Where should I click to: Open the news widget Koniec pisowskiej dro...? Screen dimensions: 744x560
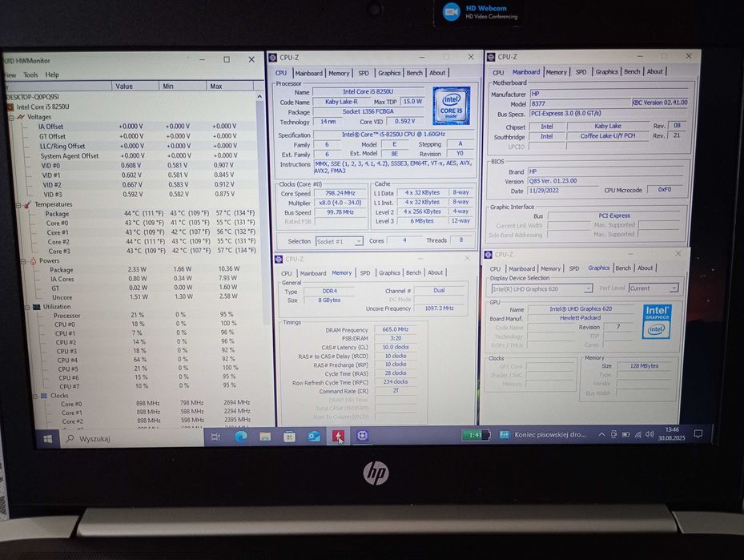point(545,434)
